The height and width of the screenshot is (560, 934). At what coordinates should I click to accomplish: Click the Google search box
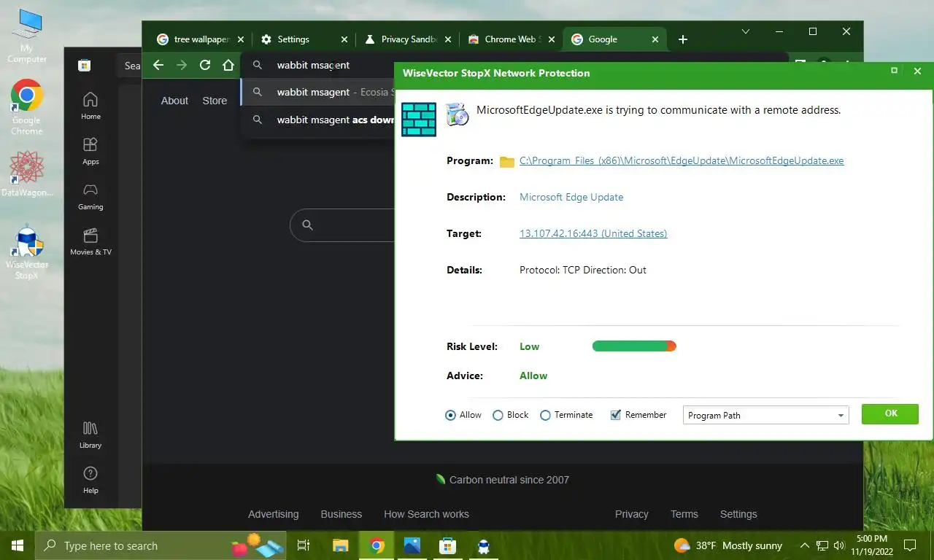coord(343,225)
